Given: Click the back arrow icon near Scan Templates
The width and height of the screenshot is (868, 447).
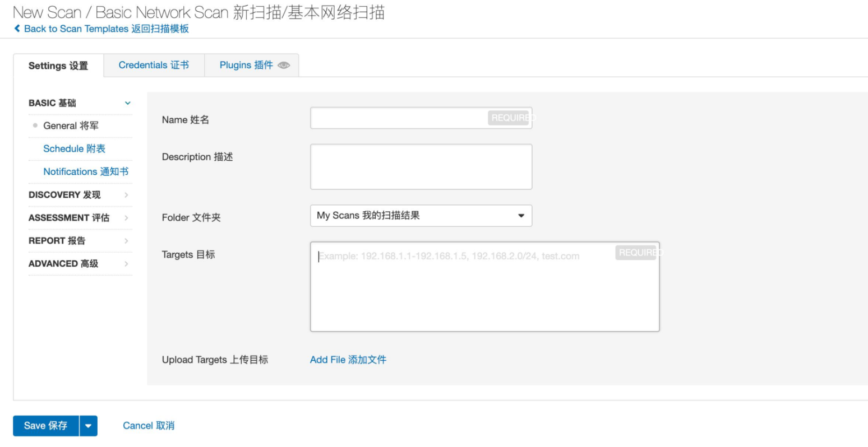Looking at the screenshot, I should coord(17,29).
